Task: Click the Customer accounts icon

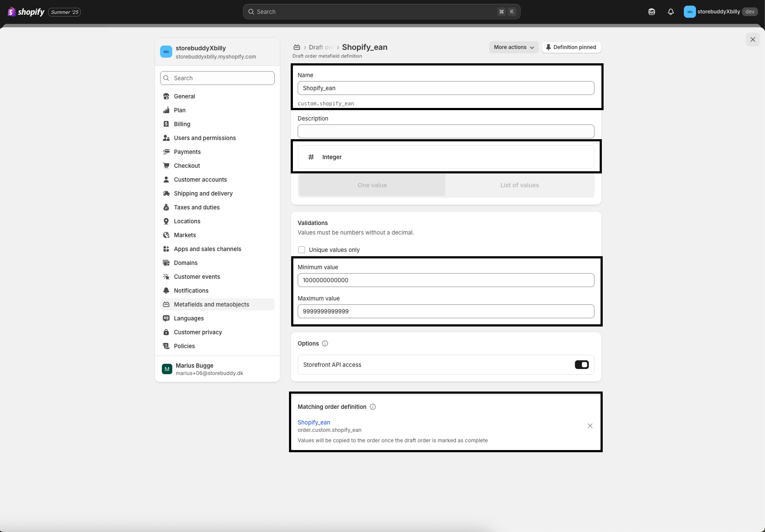Action: pyautogui.click(x=166, y=180)
